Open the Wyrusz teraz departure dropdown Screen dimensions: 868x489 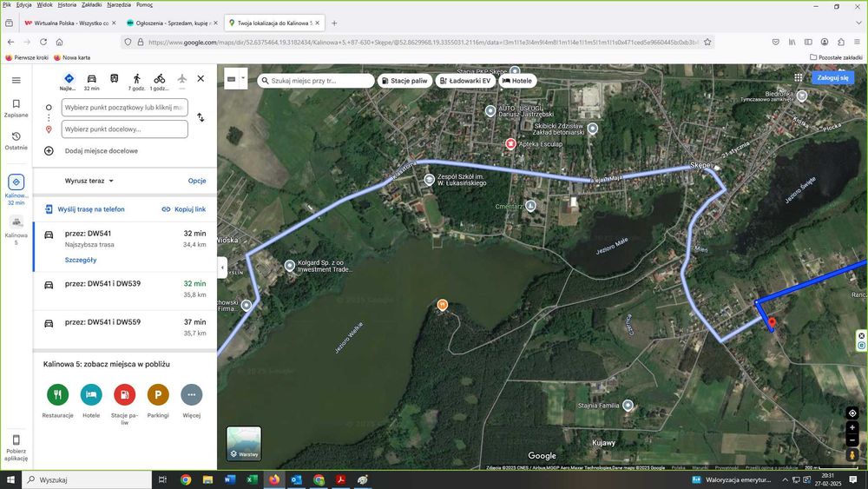89,181
